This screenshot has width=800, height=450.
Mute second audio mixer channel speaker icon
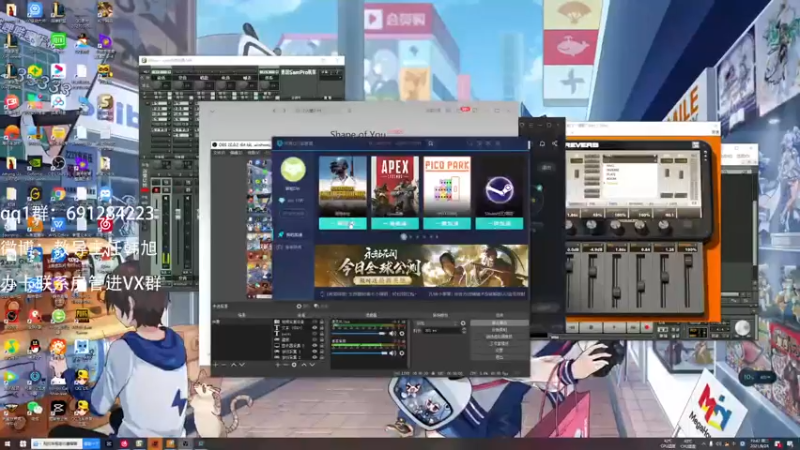393,353
